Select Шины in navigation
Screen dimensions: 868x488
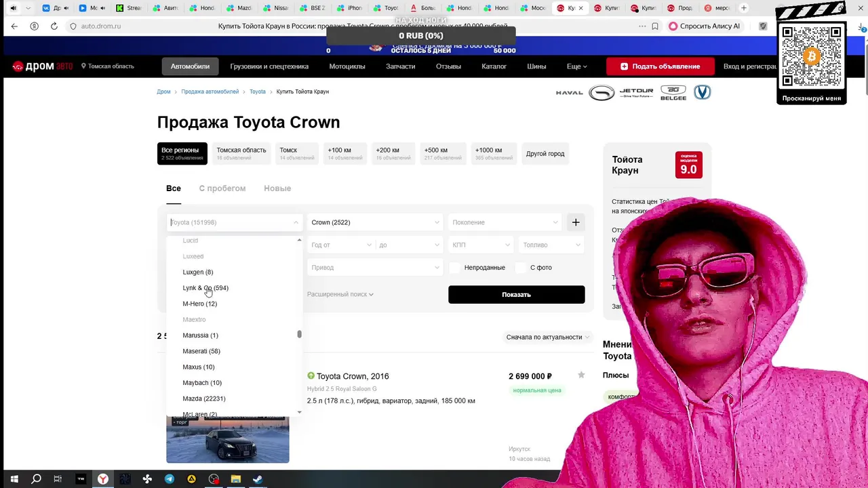pyautogui.click(x=536, y=66)
